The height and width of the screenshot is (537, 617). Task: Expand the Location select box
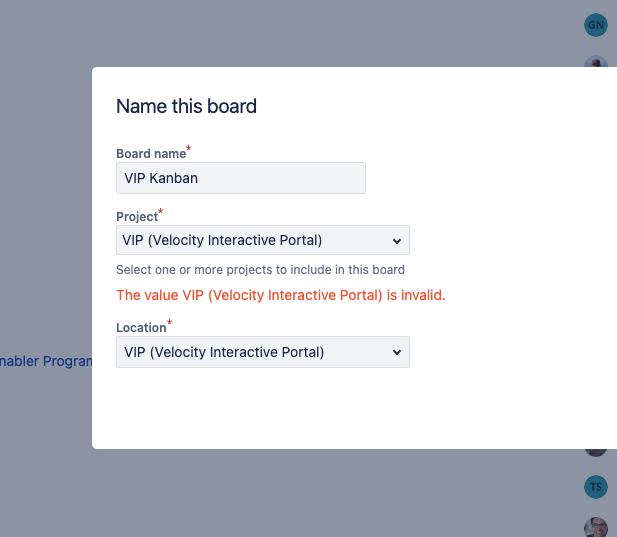click(262, 352)
